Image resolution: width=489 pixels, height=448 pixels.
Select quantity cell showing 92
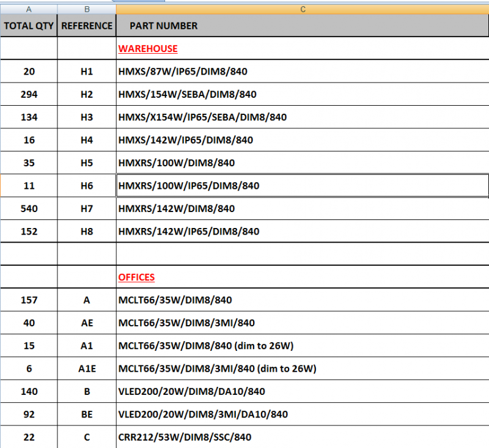[x=29, y=414]
